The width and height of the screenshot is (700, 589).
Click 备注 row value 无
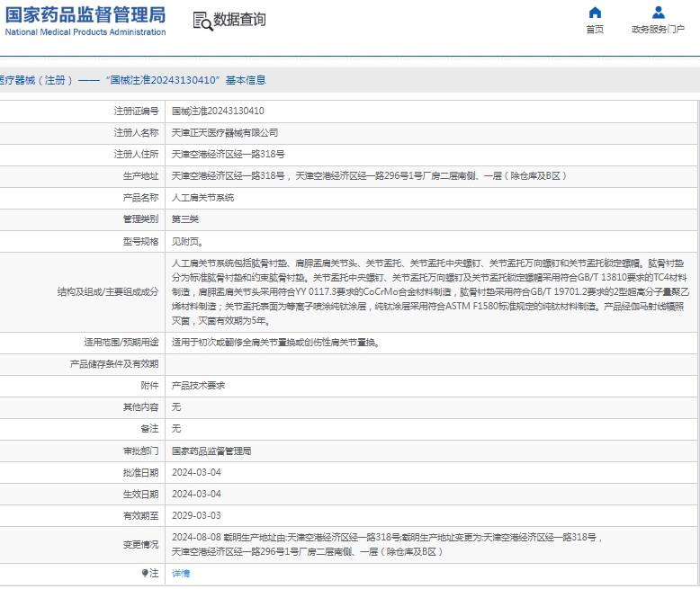pyautogui.click(x=176, y=429)
